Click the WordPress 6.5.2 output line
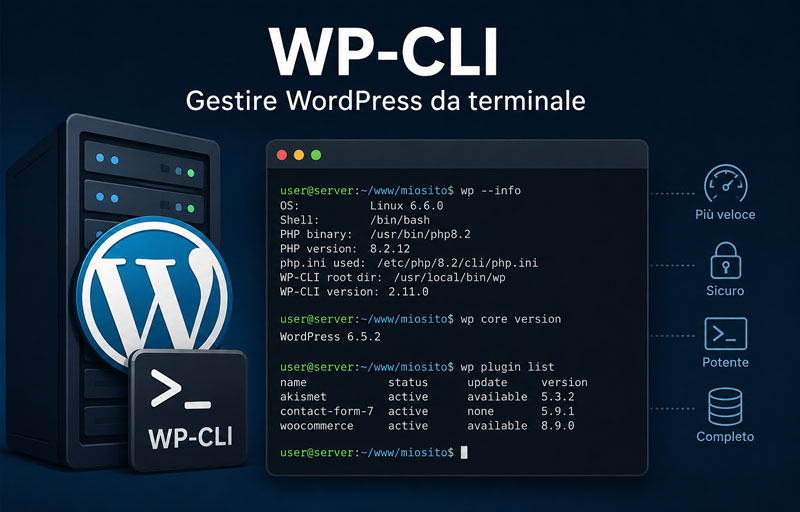 (x=330, y=337)
